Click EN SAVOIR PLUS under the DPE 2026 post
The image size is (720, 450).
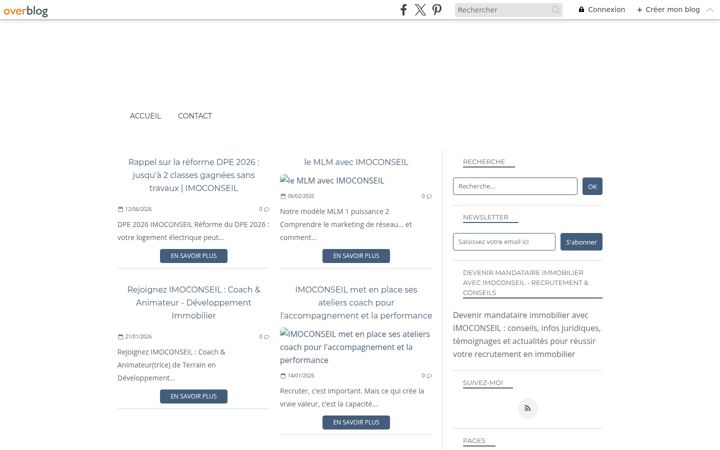pyautogui.click(x=193, y=256)
